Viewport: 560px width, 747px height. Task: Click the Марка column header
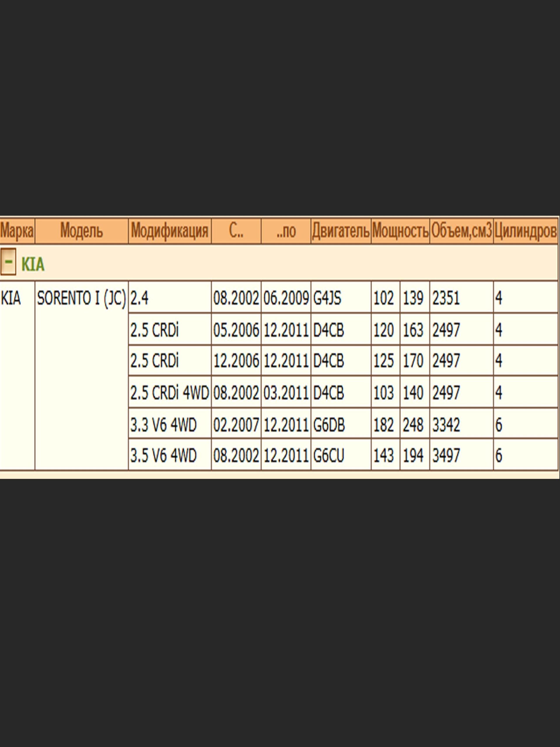pyautogui.click(x=17, y=231)
